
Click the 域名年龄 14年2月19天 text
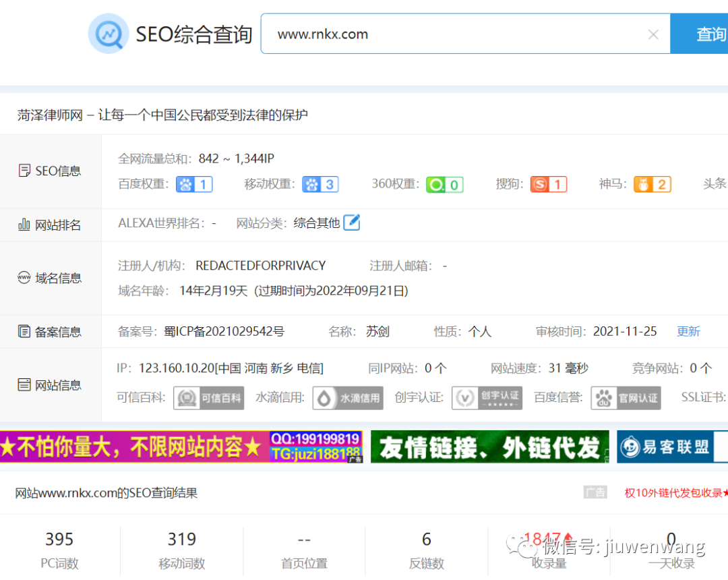click(214, 291)
